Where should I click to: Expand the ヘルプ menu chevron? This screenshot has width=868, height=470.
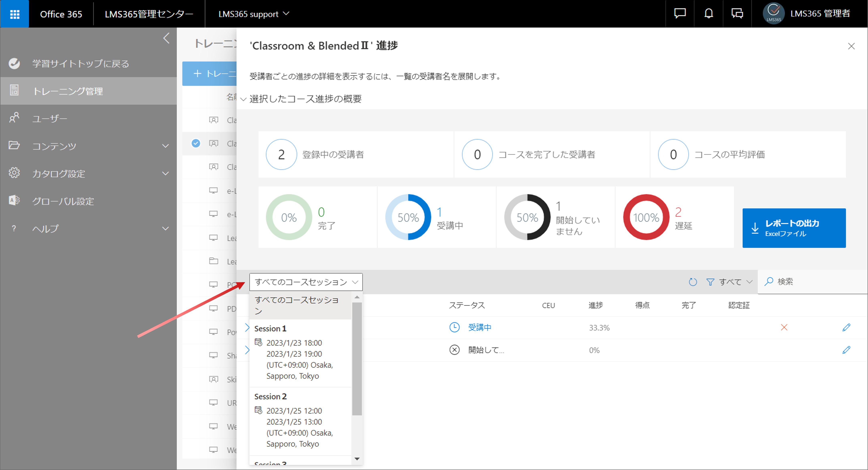pyautogui.click(x=166, y=228)
